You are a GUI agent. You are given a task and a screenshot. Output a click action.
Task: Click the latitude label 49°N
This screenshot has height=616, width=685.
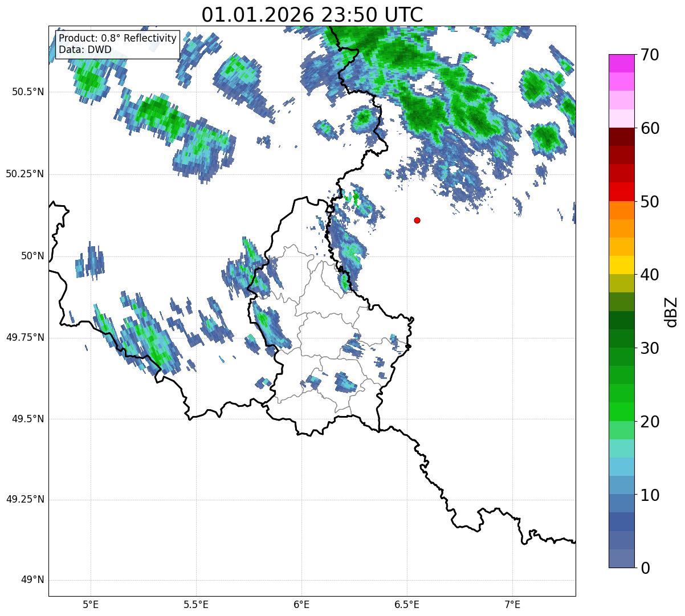pos(32,580)
